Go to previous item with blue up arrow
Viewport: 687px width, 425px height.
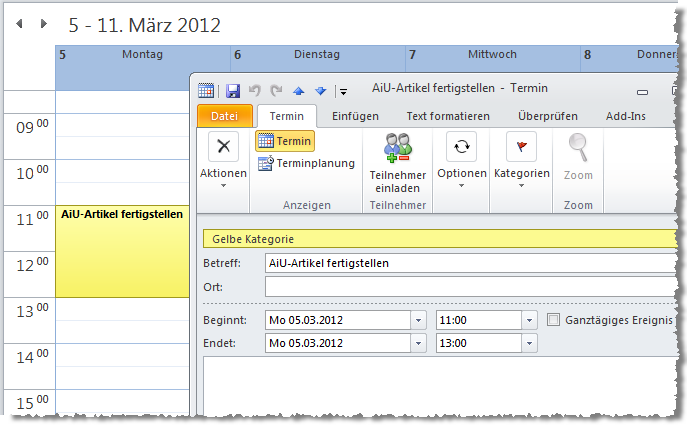(299, 90)
